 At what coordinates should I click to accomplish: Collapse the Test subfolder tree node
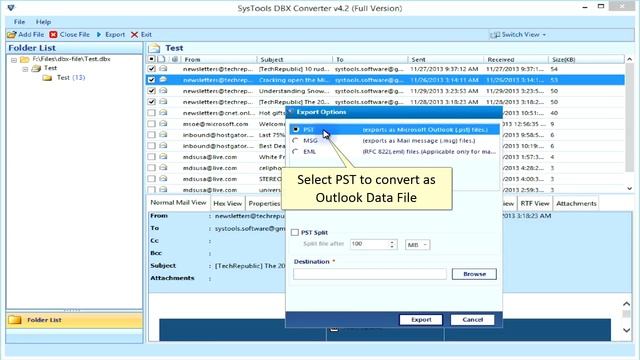25,69
